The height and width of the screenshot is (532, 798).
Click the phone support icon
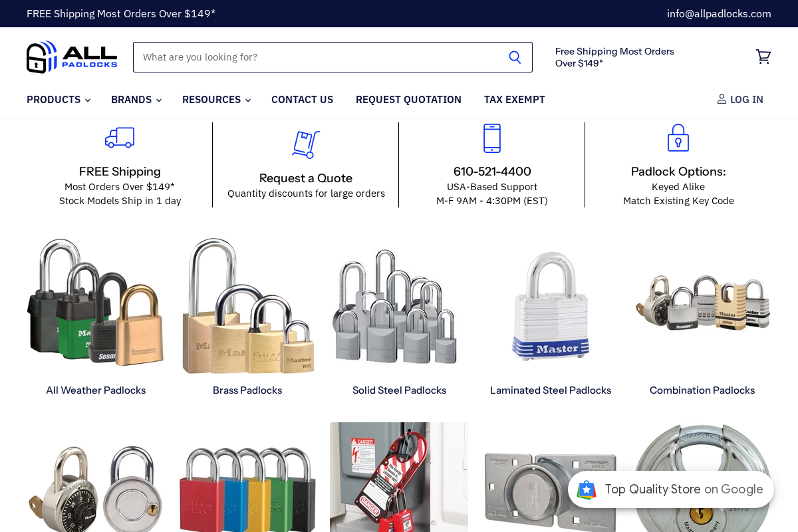[492, 138]
